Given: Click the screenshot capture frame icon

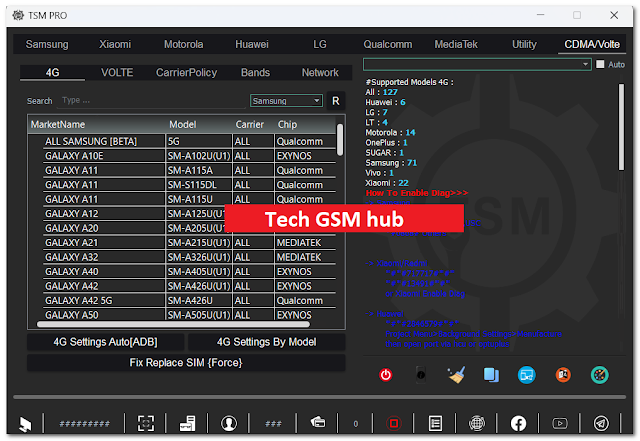Looking at the screenshot, I should pos(146,423).
